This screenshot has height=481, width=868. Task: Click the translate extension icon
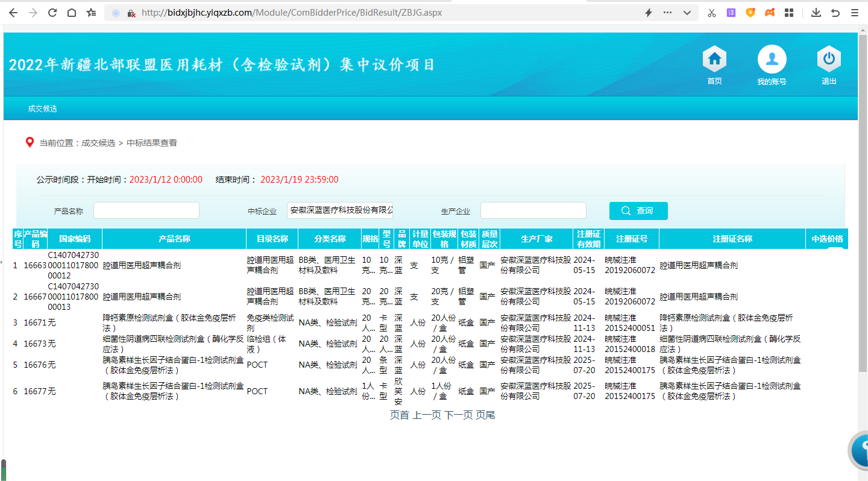click(x=731, y=12)
